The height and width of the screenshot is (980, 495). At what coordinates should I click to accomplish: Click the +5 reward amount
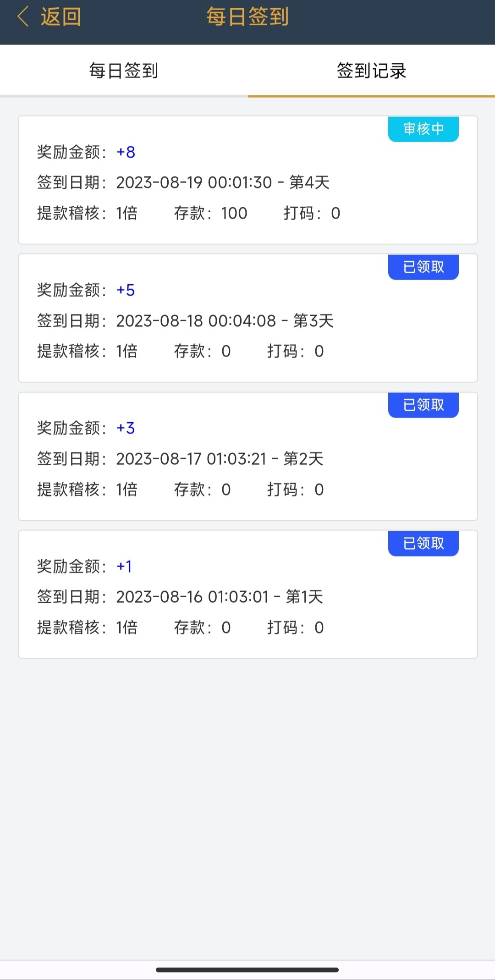(126, 290)
